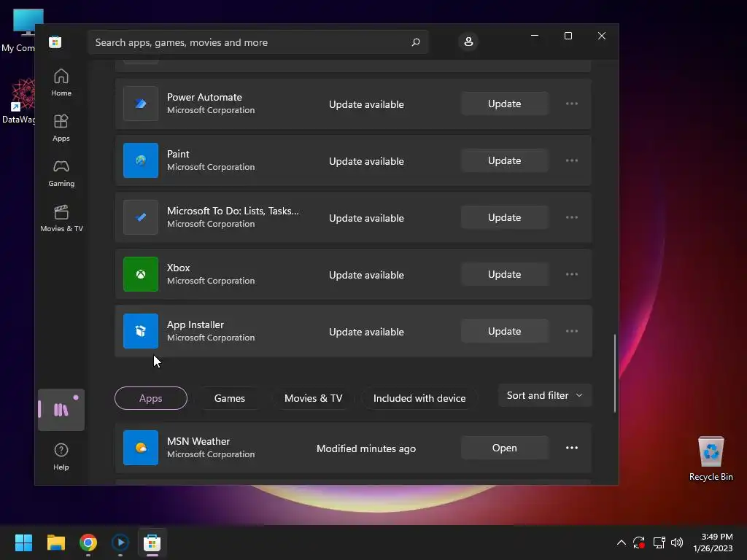Open Help in the Store sidebar
Viewport: 747px width, 560px height.
tap(61, 456)
